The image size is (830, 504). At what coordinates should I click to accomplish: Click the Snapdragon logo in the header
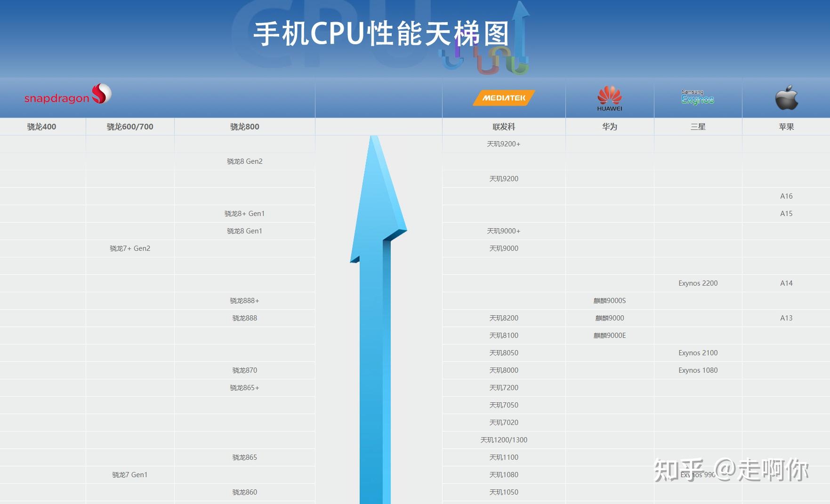pos(68,95)
